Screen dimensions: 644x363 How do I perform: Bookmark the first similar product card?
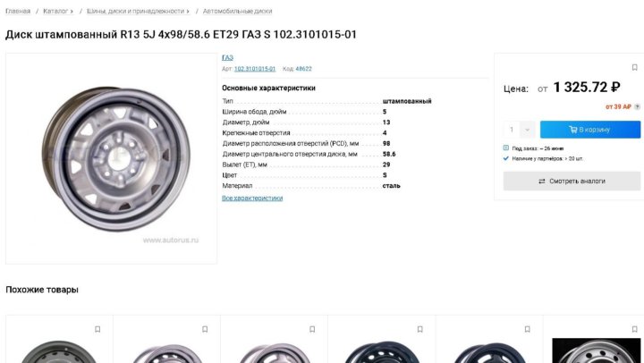pyautogui.click(x=97, y=329)
